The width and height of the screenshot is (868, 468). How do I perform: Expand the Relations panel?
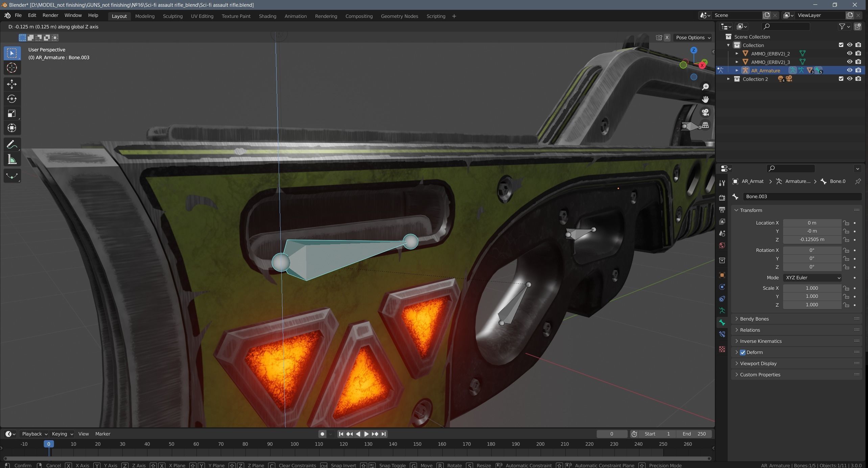click(750, 330)
